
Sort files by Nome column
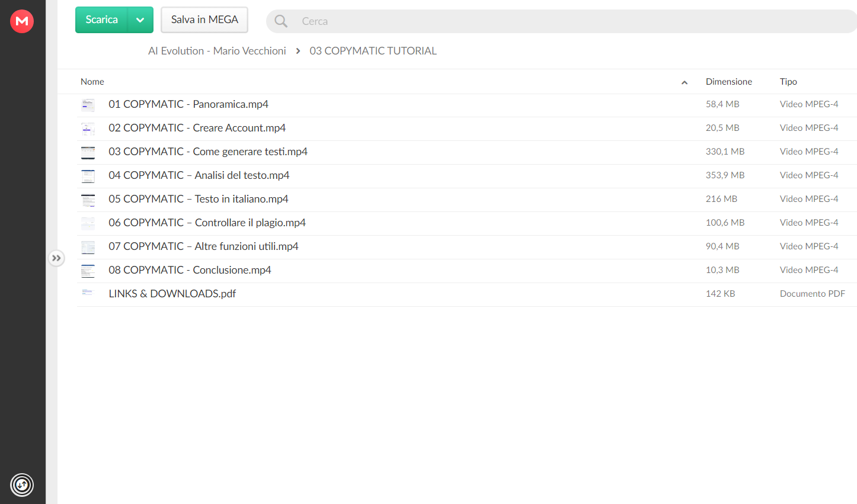click(92, 82)
